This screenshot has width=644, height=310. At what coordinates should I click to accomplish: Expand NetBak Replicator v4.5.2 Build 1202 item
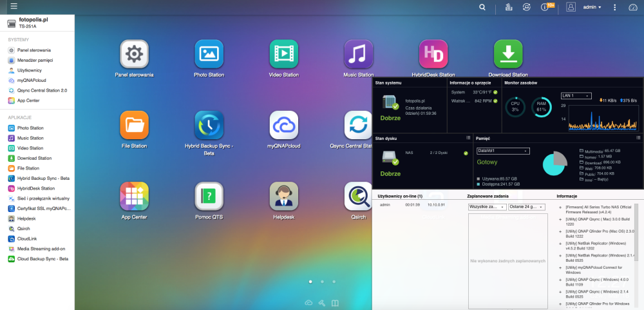560,243
